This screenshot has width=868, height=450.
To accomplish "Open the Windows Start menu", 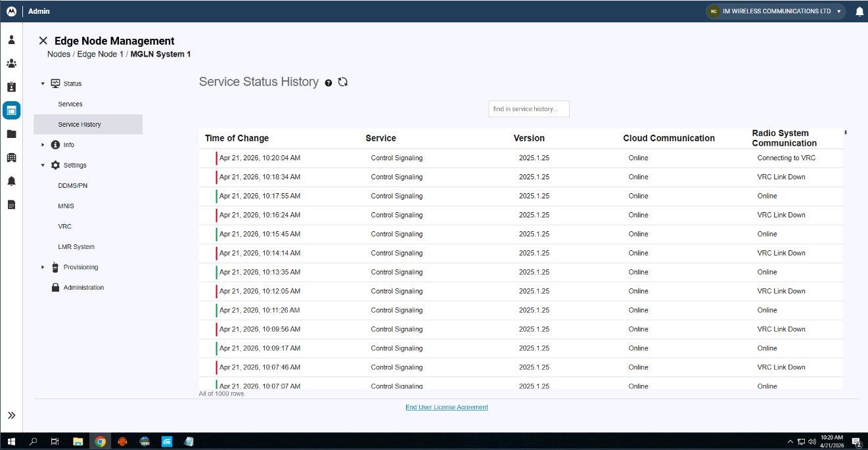I will [11, 441].
